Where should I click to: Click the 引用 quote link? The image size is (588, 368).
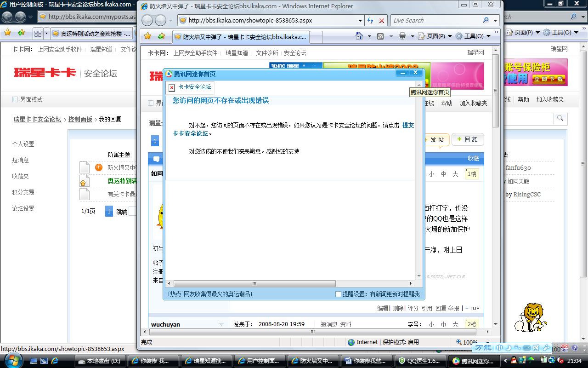427,308
